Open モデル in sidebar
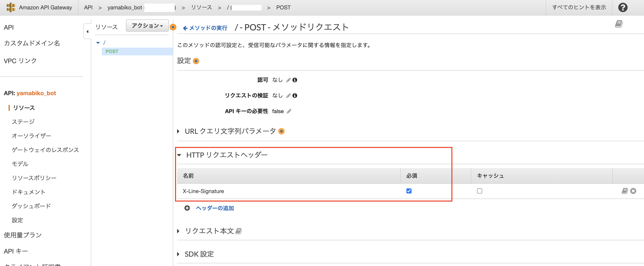644x266 pixels. point(20,164)
